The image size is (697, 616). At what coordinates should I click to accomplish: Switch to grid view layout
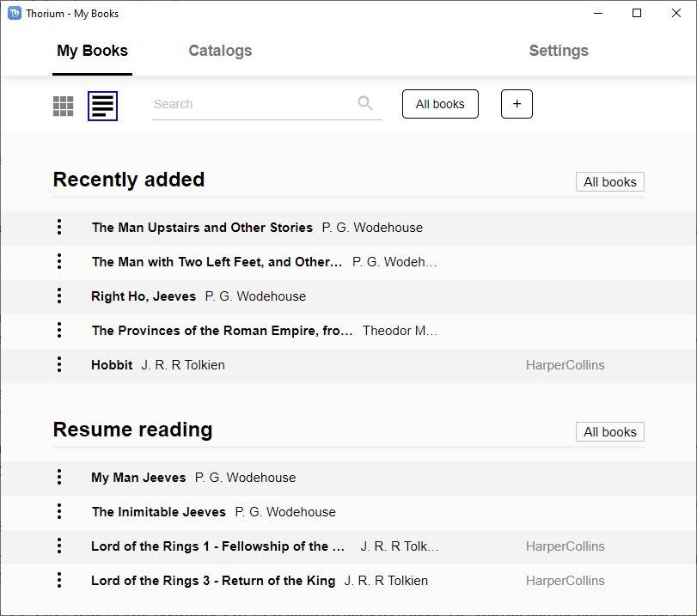pos(63,107)
